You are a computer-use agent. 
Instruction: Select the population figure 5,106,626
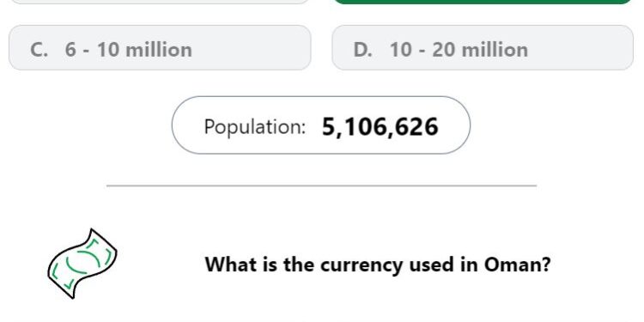click(380, 126)
